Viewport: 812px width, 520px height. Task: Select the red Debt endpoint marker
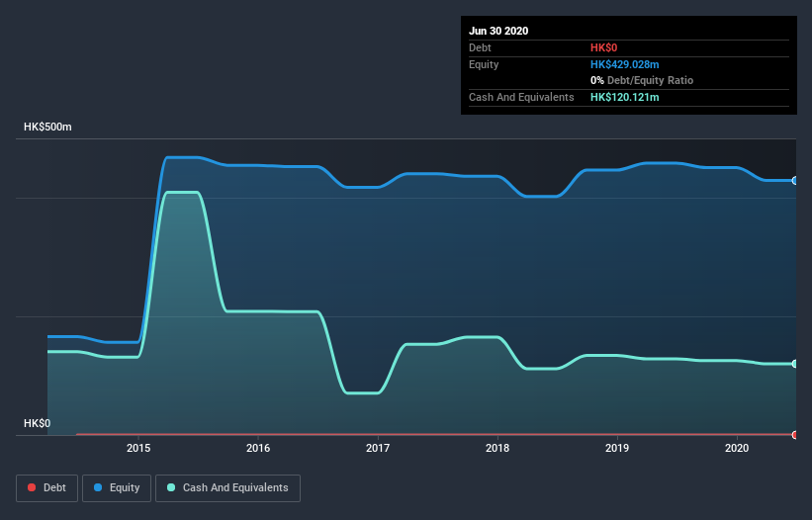tap(795, 435)
